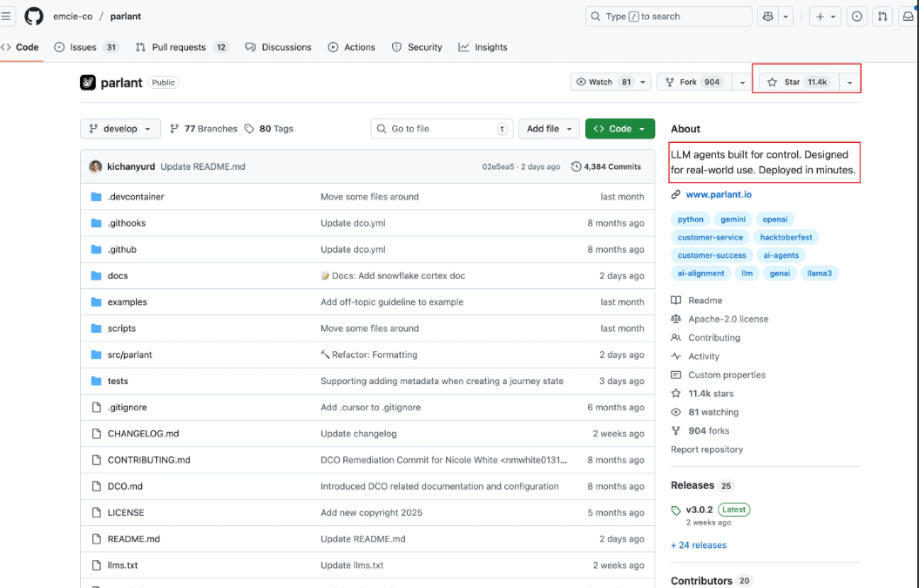This screenshot has height=588, width=919.
Task: Open the README.md file
Action: 134,539
